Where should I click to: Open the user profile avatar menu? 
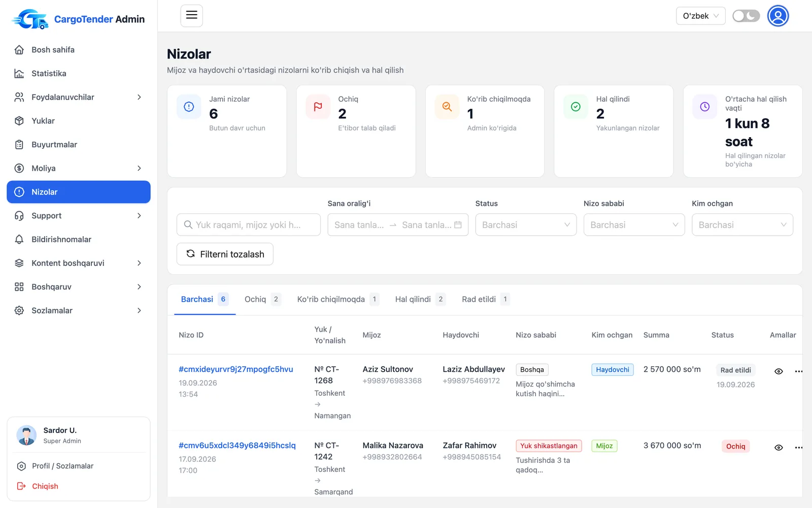(778, 16)
